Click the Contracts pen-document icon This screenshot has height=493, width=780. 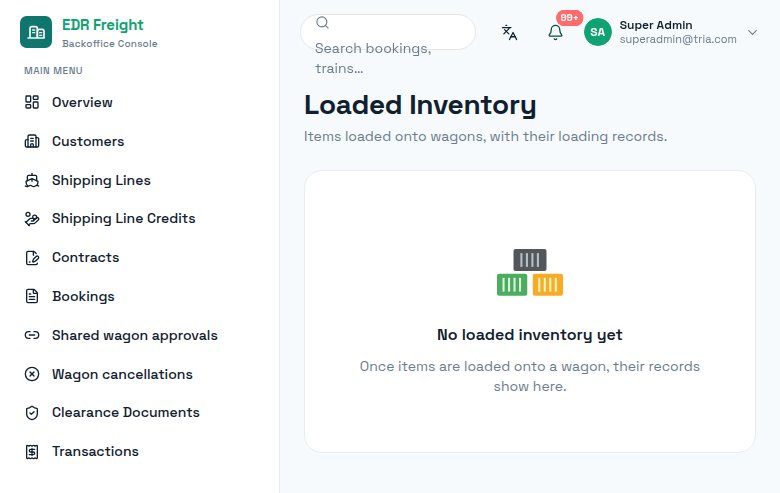32,258
